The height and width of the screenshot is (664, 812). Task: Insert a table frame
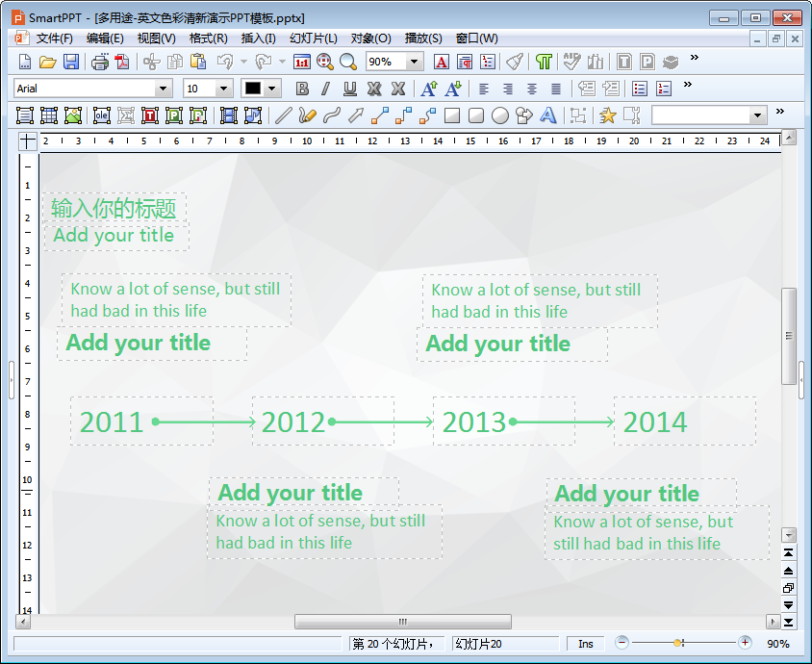tap(49, 115)
